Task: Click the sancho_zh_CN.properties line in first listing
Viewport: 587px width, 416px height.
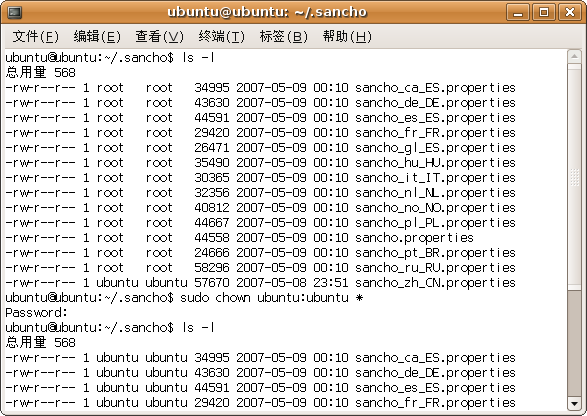Action: coord(261,283)
